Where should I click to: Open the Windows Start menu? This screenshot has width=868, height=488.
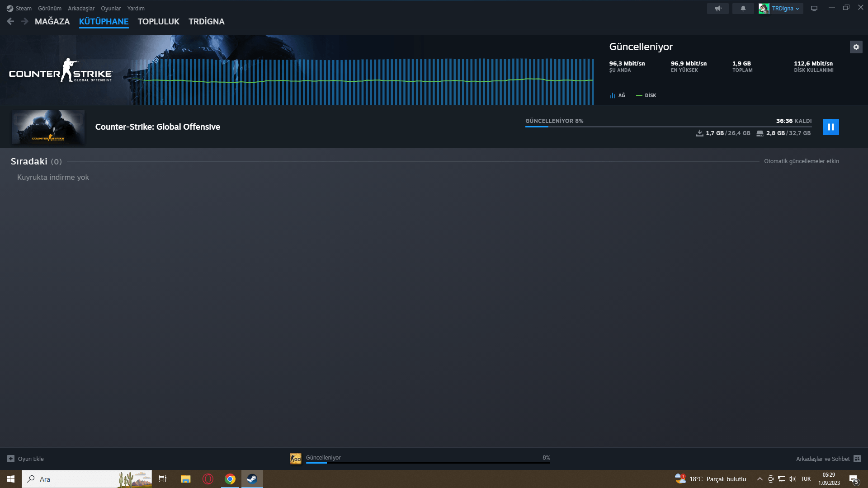click(x=11, y=479)
